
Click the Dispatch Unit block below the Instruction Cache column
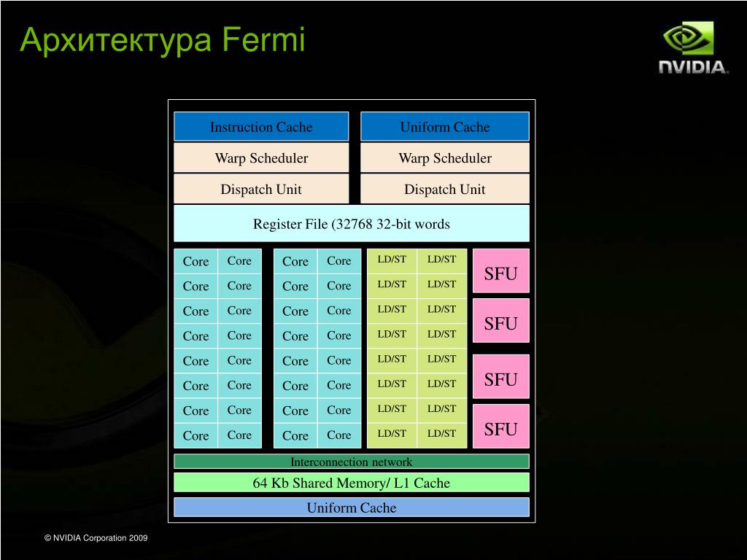click(261, 189)
